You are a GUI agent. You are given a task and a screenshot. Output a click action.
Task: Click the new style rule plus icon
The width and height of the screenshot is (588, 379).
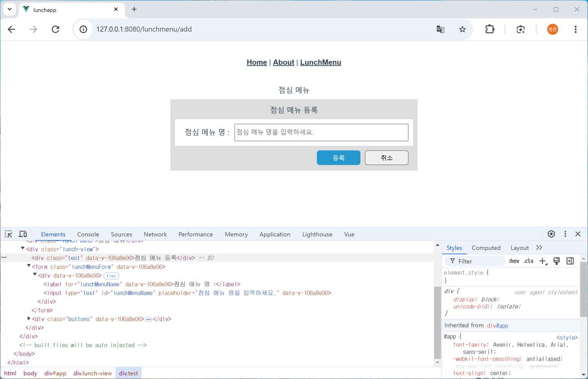click(x=543, y=261)
